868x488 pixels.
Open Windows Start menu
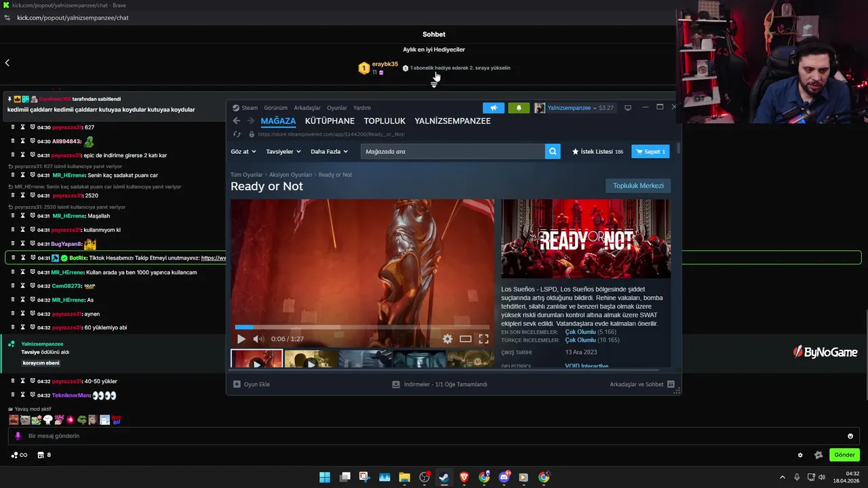[325, 477]
